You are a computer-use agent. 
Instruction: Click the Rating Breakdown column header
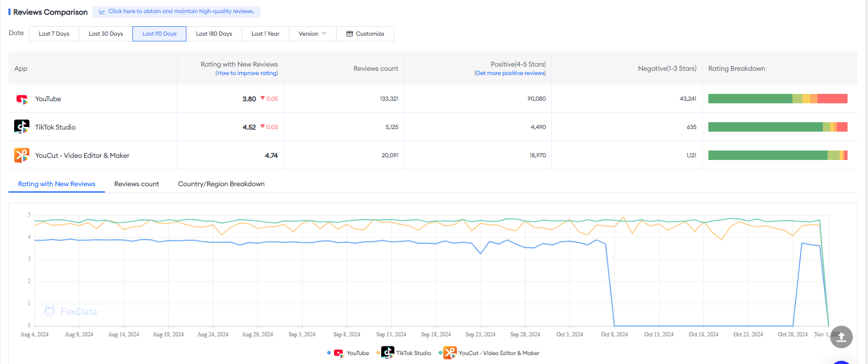pos(737,69)
